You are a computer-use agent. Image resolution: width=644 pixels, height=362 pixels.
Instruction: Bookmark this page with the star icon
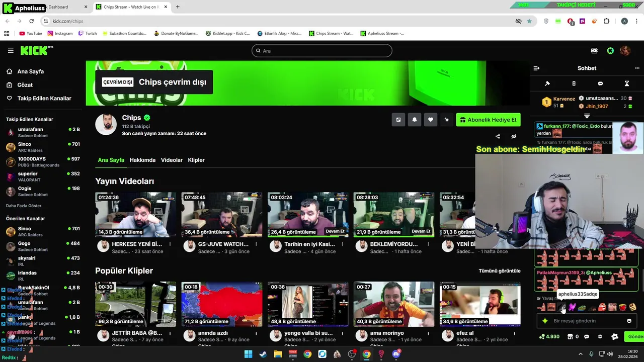click(529, 21)
